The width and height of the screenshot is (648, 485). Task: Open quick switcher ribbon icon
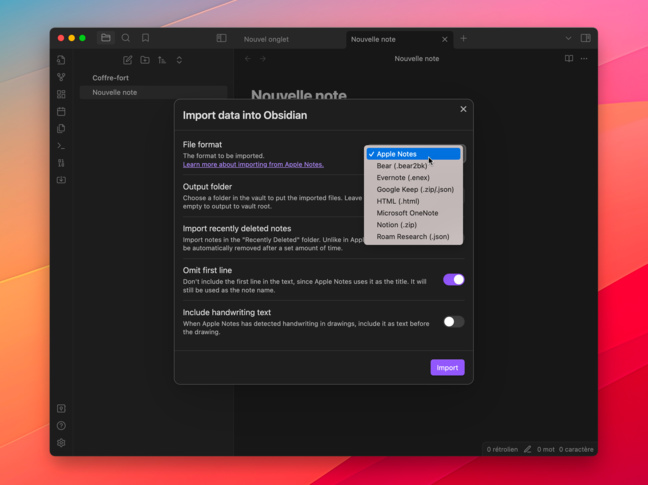coord(61,60)
